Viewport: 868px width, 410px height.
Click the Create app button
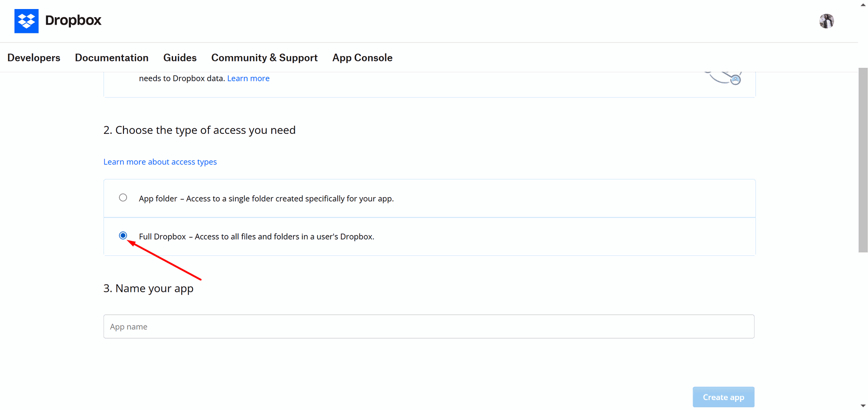pyautogui.click(x=723, y=397)
